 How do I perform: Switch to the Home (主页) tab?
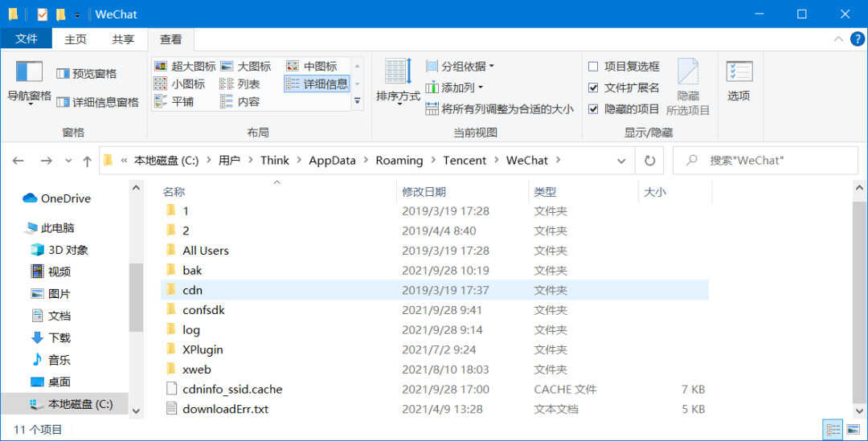tap(76, 39)
